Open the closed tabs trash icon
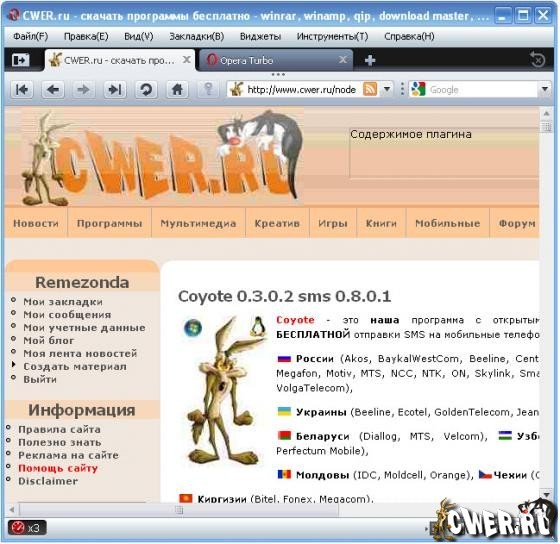The width and height of the screenshot is (560, 544). point(538,60)
